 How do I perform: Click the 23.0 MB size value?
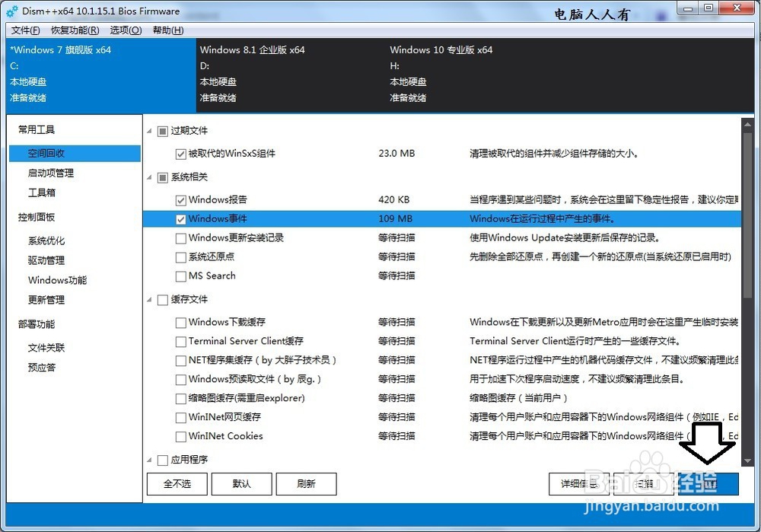click(x=396, y=154)
